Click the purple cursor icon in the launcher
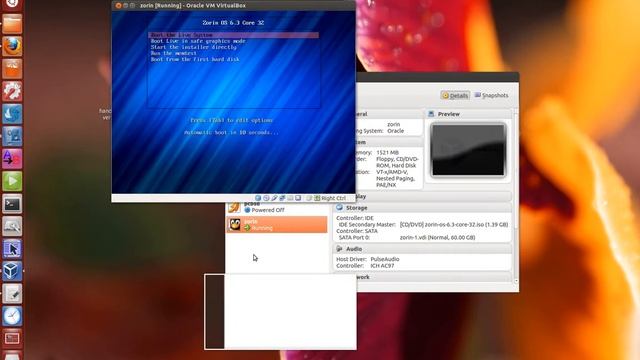The height and width of the screenshot is (360, 640). click(x=12, y=249)
